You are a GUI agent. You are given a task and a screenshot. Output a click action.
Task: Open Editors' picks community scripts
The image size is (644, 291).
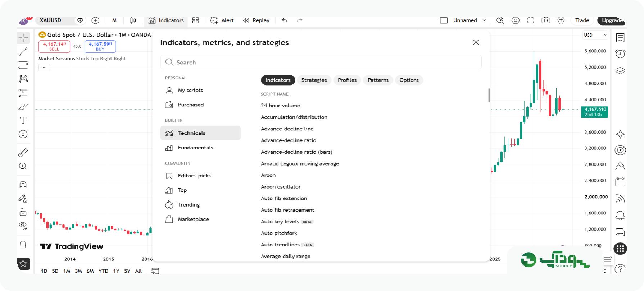[200, 176]
